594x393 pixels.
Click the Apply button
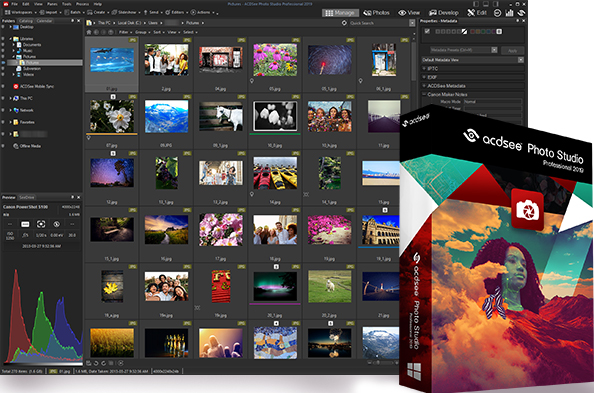(x=512, y=50)
